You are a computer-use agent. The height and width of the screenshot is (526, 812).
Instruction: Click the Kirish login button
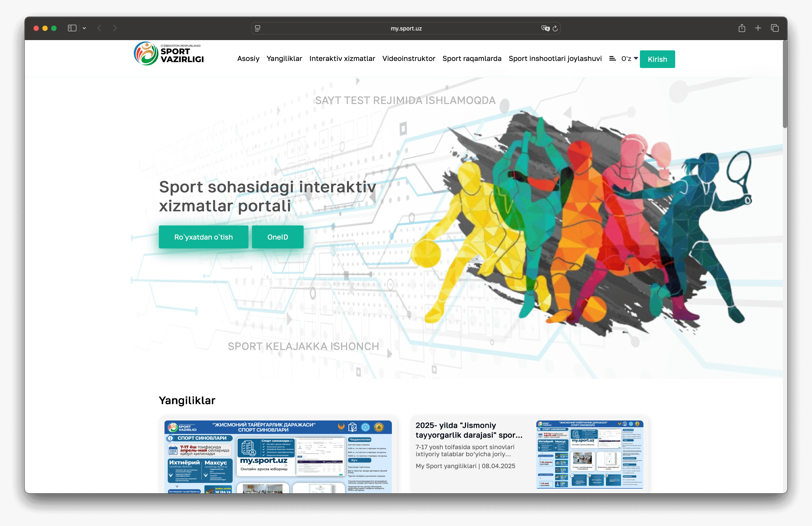click(x=657, y=59)
